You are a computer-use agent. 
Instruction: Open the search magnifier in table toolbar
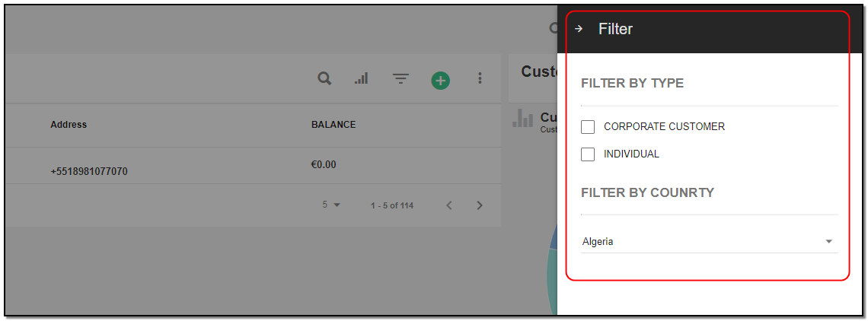coord(324,78)
